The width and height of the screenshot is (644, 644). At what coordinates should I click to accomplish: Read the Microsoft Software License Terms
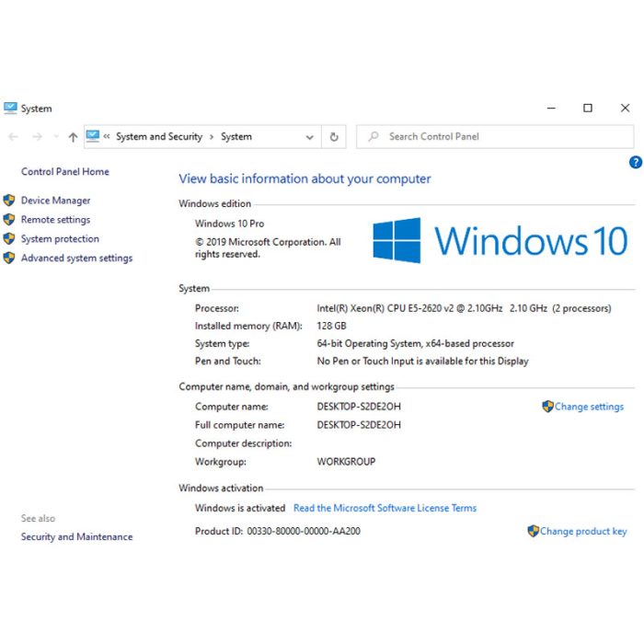[385, 508]
